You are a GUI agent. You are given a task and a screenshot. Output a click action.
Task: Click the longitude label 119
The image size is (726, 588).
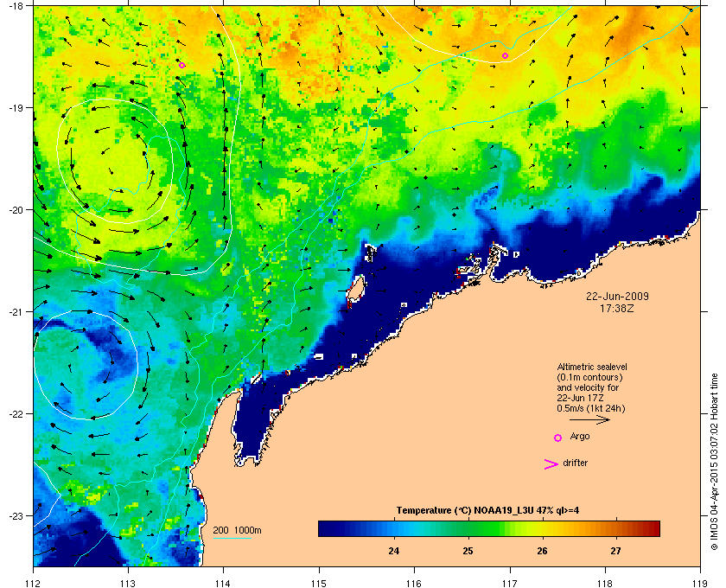coord(700,583)
